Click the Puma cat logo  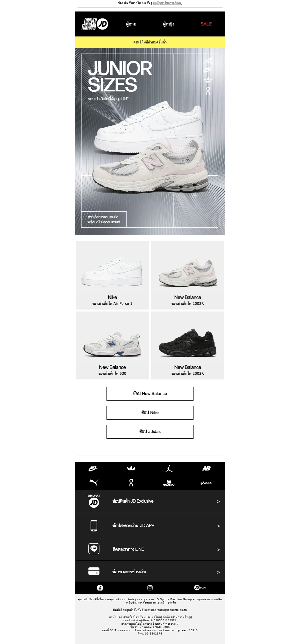coord(93,482)
